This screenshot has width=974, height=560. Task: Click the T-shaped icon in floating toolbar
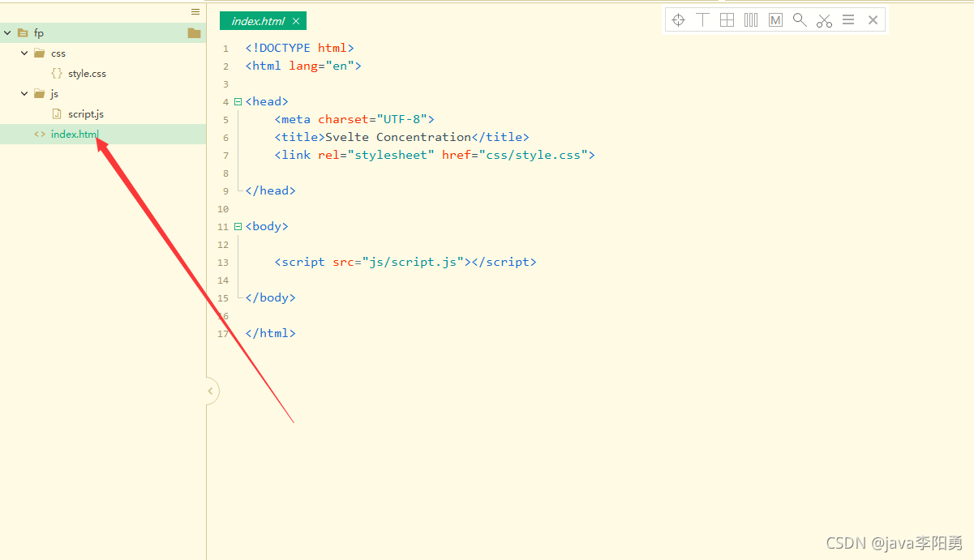(703, 20)
